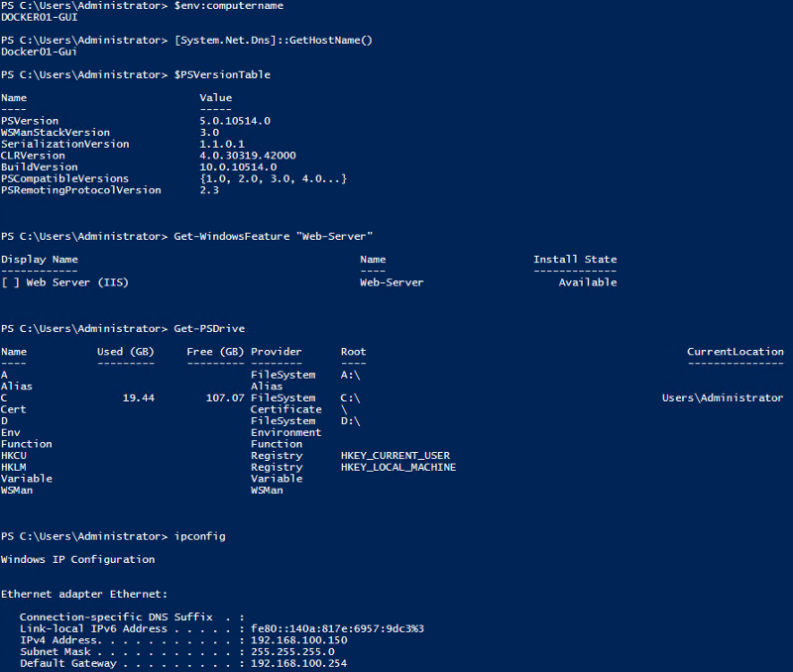Screen dimensions: 793x672
Task: Click the empty checkbox beside Web Server (IIS)
Action: pos(11,282)
